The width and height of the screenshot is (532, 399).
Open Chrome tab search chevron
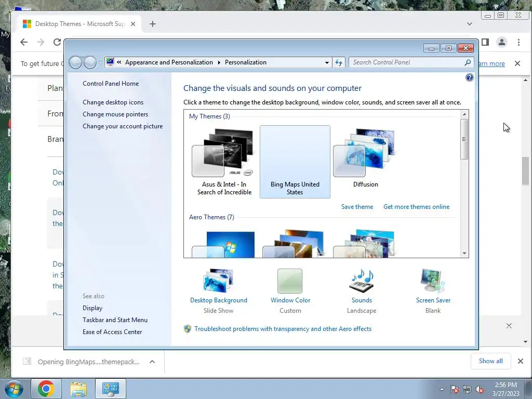coord(470,24)
